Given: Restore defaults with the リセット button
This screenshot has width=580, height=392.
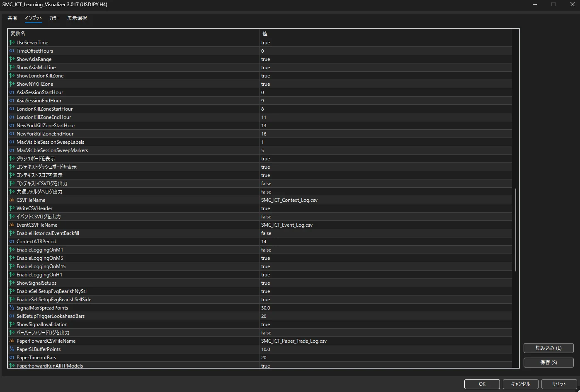Looking at the screenshot, I should click(x=559, y=384).
